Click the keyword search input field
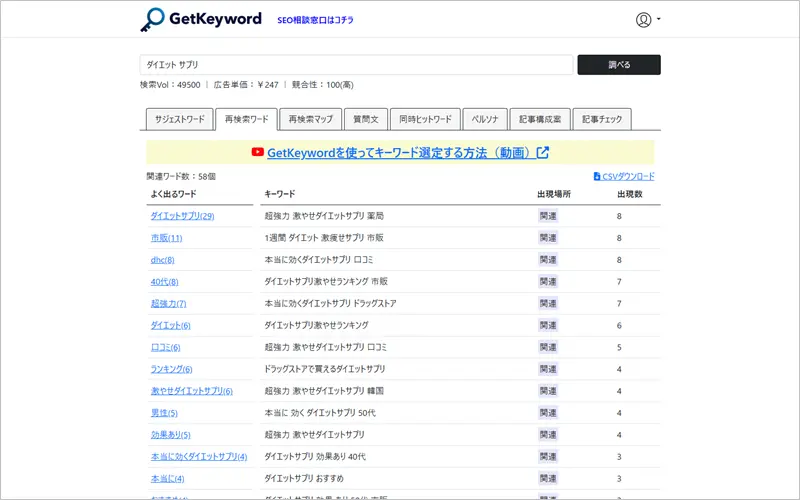Viewport: 800px width, 500px height. [x=356, y=65]
